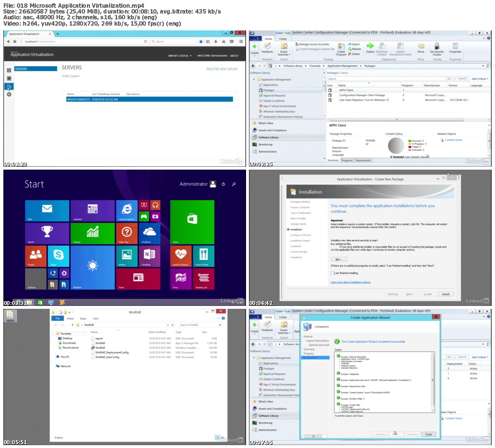Reload the localhost console page
This screenshot has height=448, width=495.
coord(146,42)
